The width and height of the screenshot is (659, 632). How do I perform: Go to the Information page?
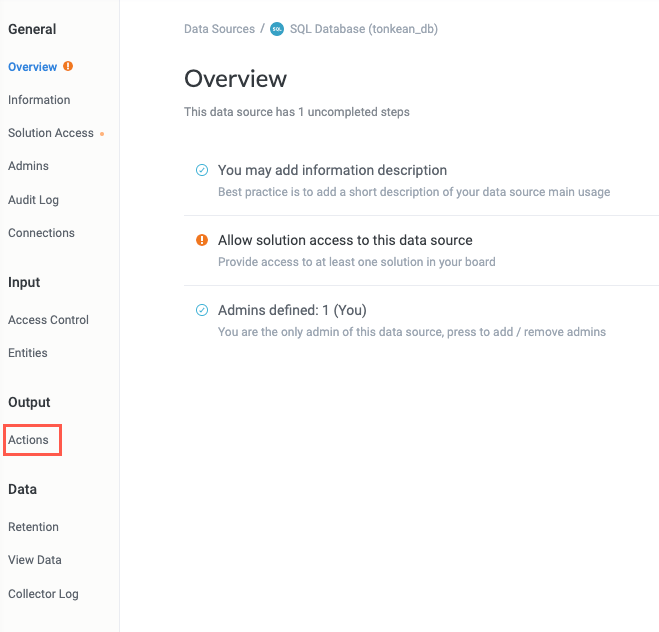pos(39,100)
